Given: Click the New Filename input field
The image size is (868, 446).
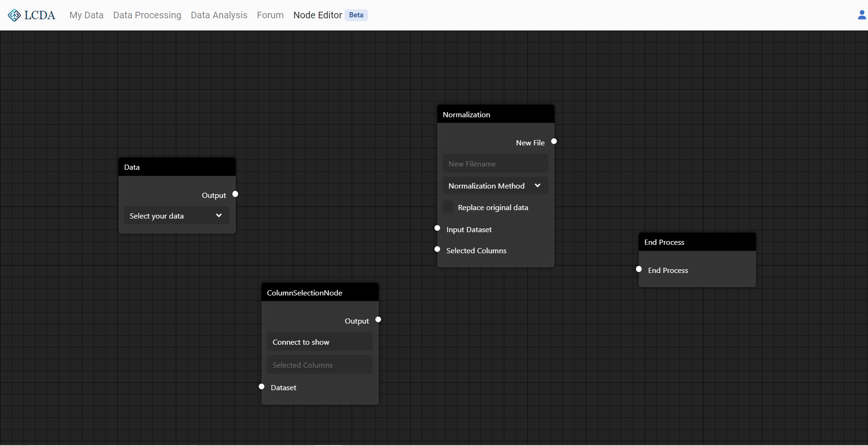Looking at the screenshot, I should (x=495, y=164).
